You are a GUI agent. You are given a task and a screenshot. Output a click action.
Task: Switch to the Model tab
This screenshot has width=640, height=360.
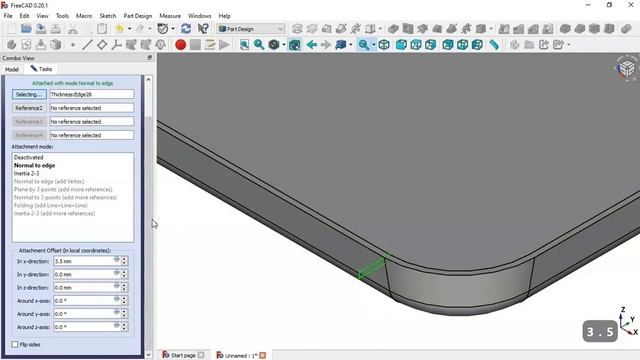pyautogui.click(x=12, y=69)
